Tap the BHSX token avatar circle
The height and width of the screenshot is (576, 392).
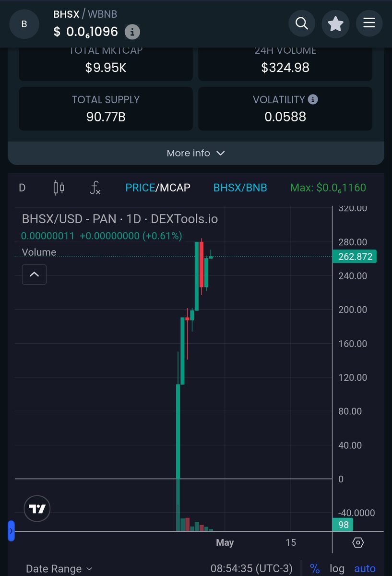pos(24,24)
